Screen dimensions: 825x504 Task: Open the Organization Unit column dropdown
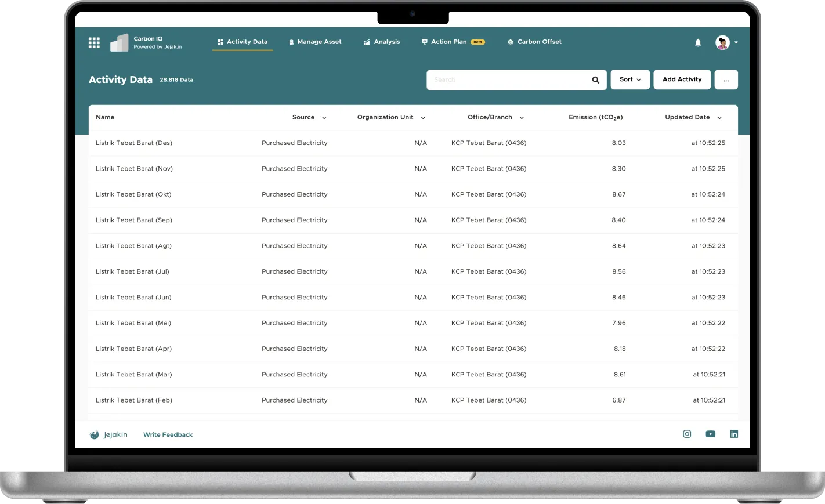click(423, 117)
